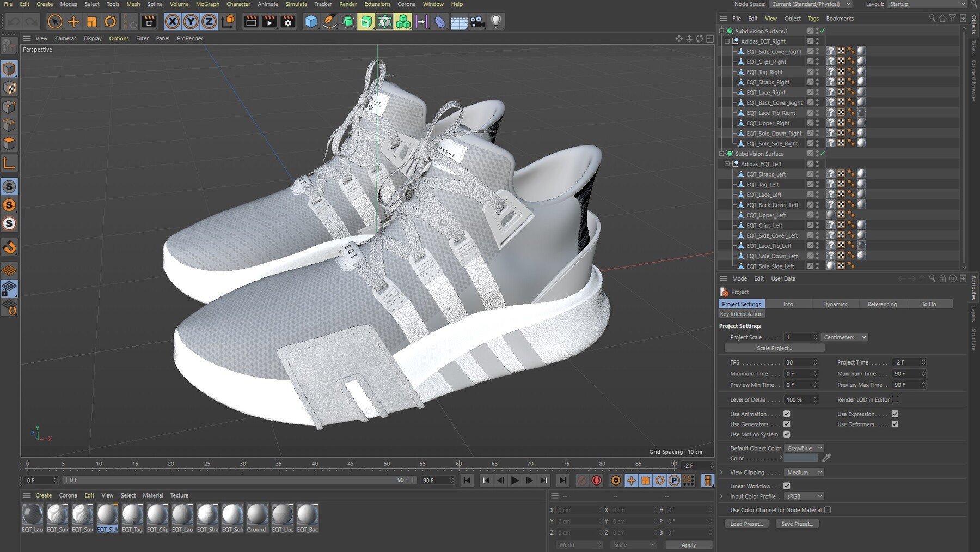Open the Project Scale units dropdown
980x552 pixels.
pos(843,337)
